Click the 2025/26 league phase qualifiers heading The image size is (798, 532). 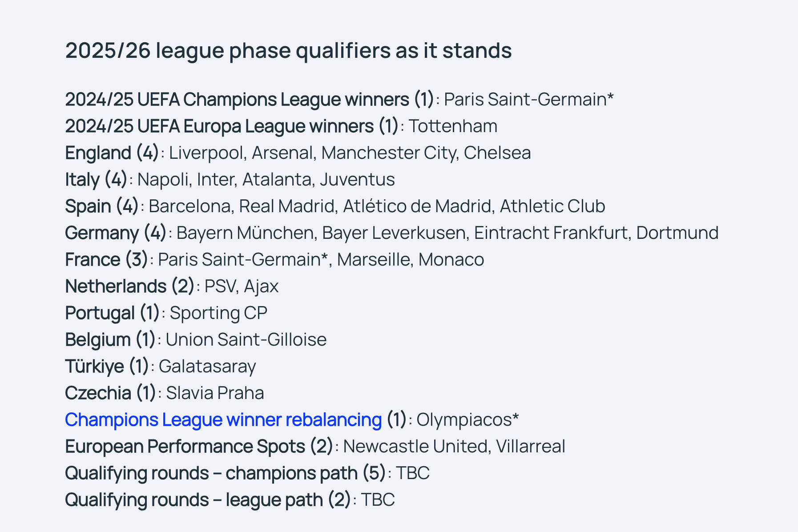pos(288,51)
